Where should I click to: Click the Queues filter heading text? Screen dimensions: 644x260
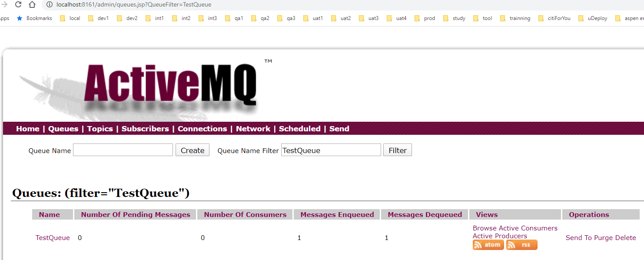coord(101,193)
